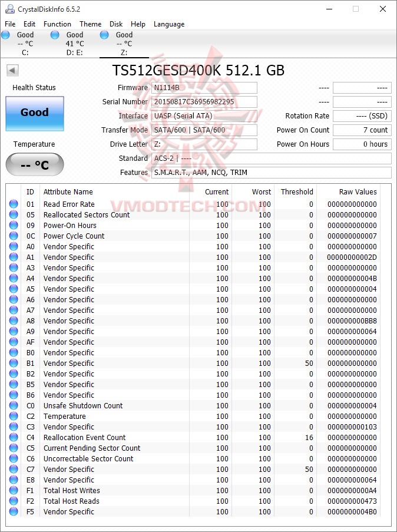397x532 pixels.
Task: Click the threshold value 16 in row C4
Action: click(x=309, y=437)
